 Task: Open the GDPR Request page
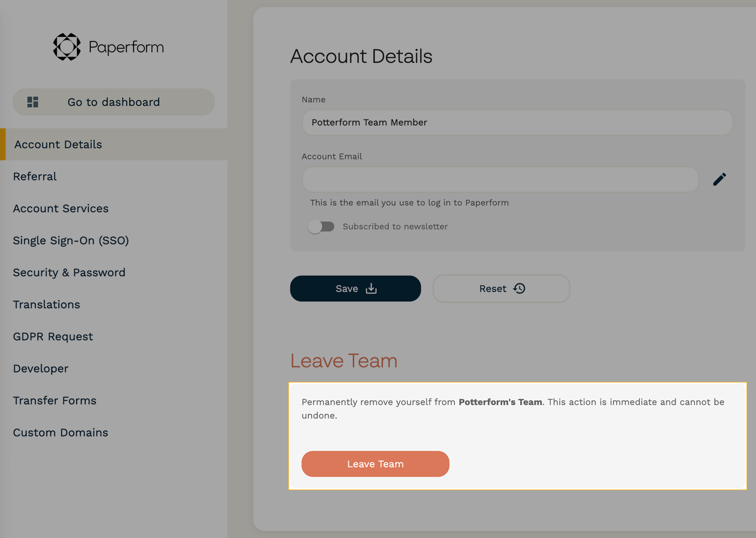pos(53,337)
